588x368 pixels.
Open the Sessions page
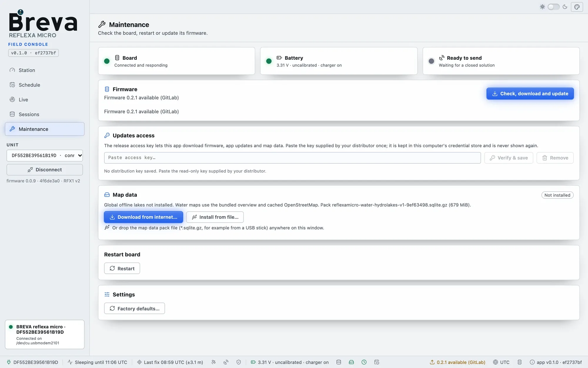45,114
